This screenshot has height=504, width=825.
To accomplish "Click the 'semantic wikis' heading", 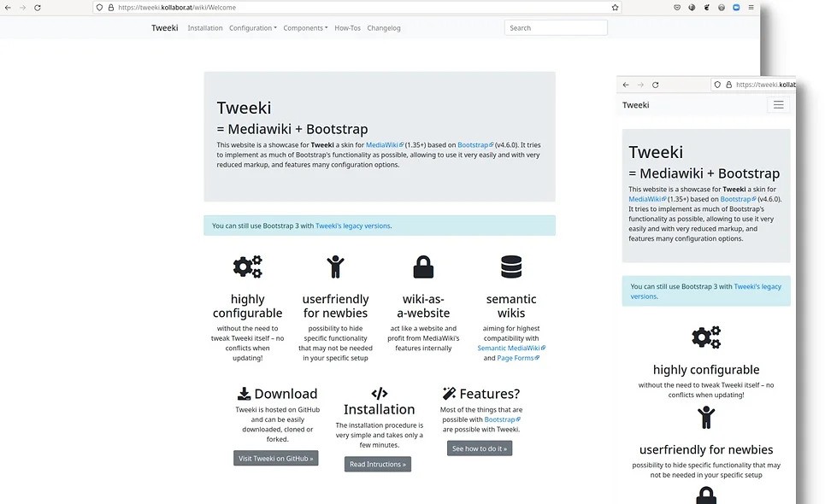I will [511, 306].
